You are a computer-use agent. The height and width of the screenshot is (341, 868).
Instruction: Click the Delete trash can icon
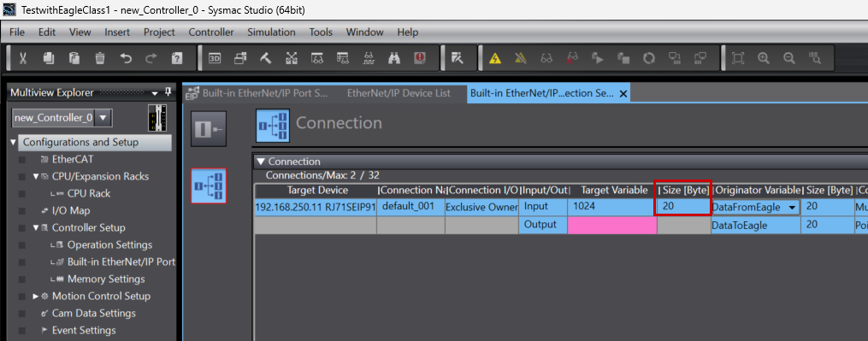(x=100, y=58)
